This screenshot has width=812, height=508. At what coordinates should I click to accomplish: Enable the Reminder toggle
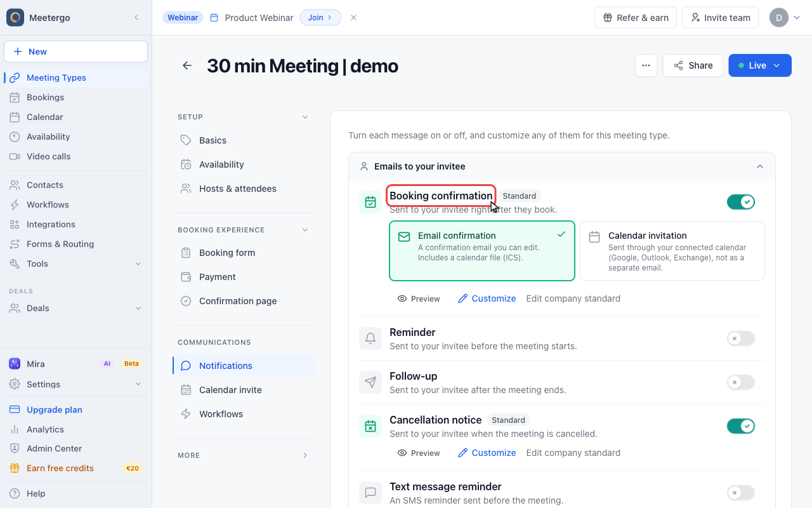click(x=741, y=338)
